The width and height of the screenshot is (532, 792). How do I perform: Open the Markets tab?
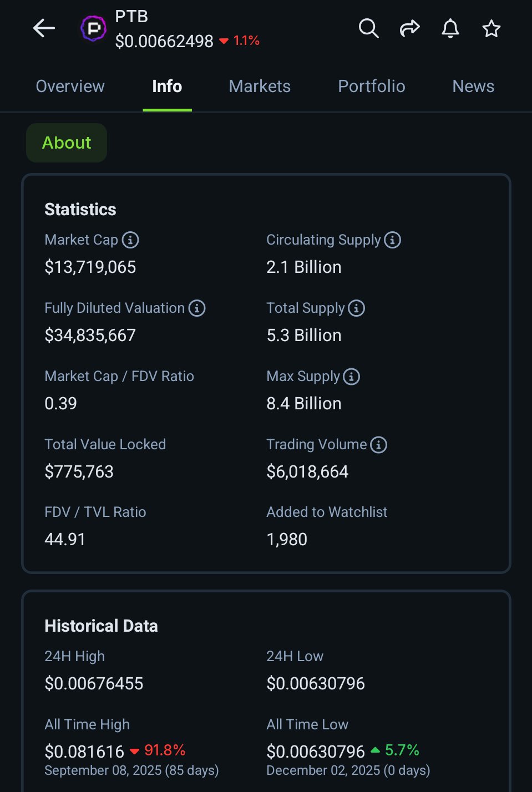[x=260, y=87]
